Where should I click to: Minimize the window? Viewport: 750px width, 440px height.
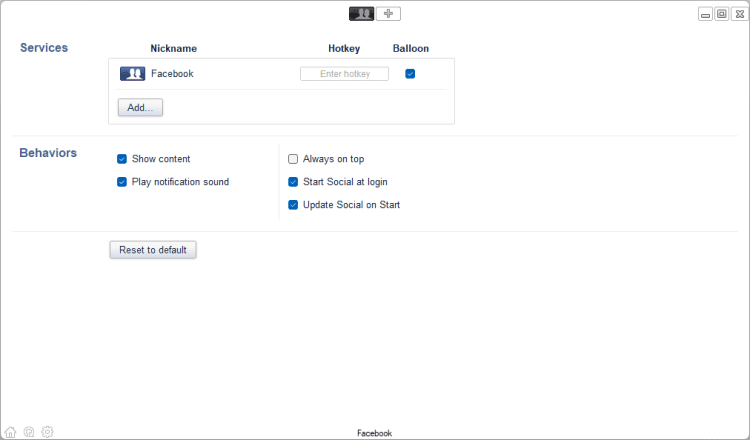click(x=705, y=14)
